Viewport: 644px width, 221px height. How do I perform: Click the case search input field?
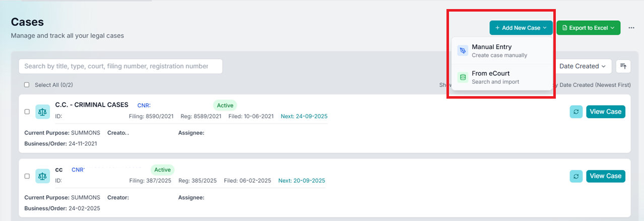(x=120, y=66)
